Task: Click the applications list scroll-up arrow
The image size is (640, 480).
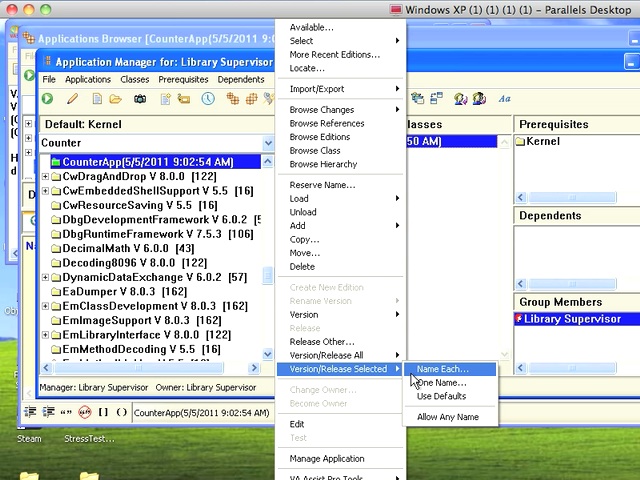Action: [x=267, y=162]
